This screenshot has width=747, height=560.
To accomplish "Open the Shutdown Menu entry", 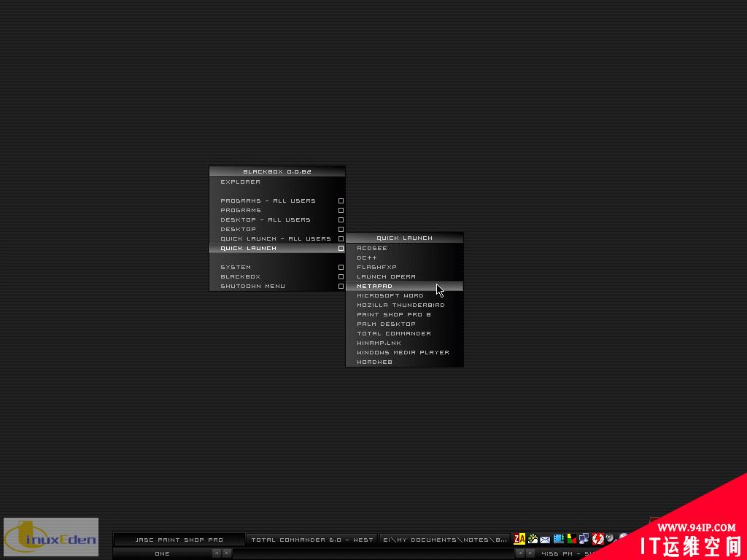I will [277, 286].
